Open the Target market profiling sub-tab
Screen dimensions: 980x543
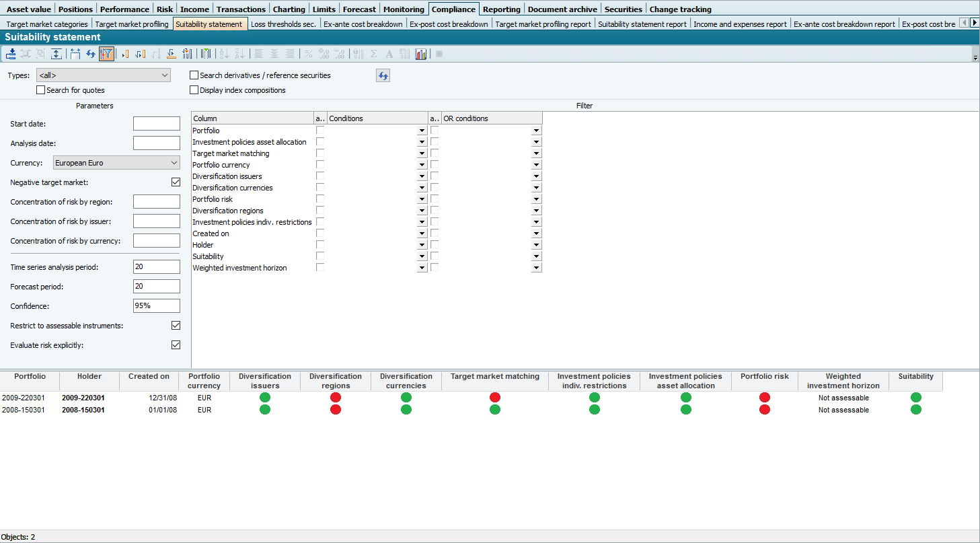tap(132, 24)
